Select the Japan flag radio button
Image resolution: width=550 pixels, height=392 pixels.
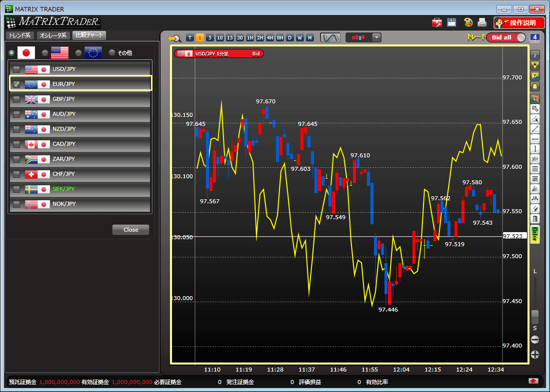point(11,53)
